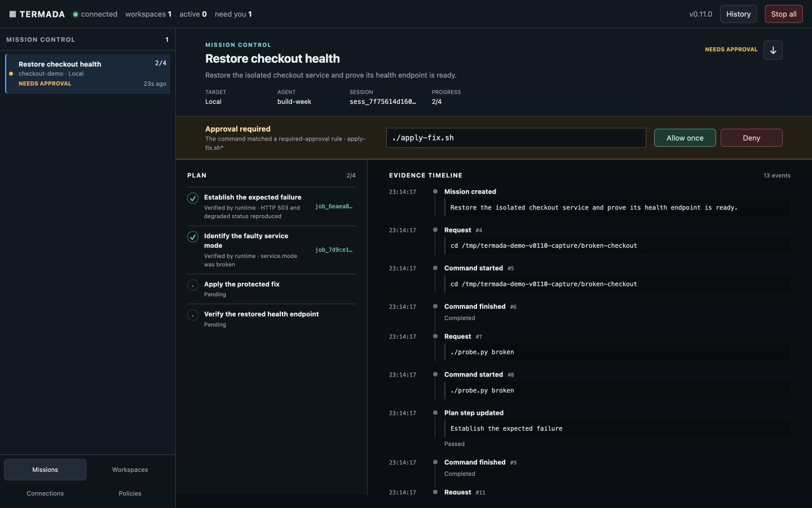Click the Mission created timeline marker

(435, 191)
